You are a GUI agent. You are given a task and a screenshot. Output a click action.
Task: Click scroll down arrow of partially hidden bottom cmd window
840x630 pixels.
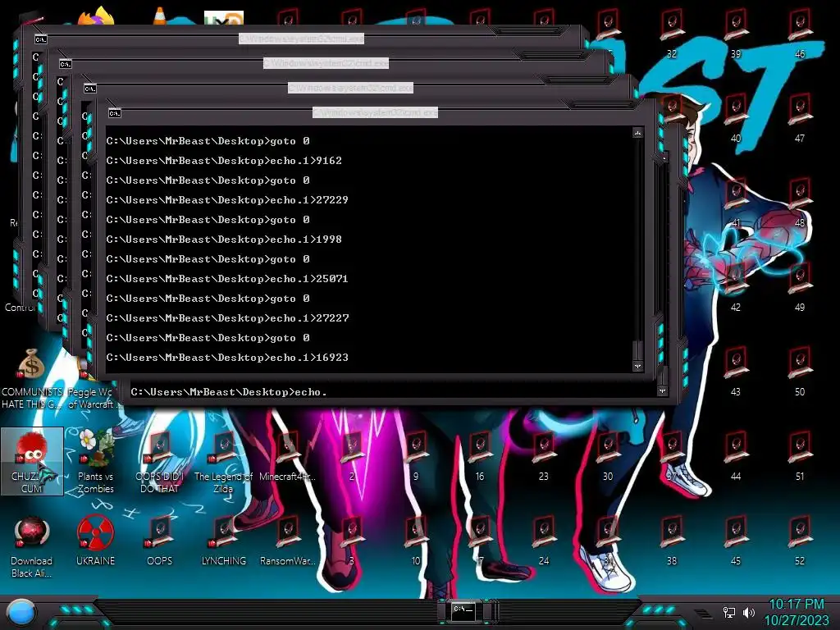[x=662, y=391]
